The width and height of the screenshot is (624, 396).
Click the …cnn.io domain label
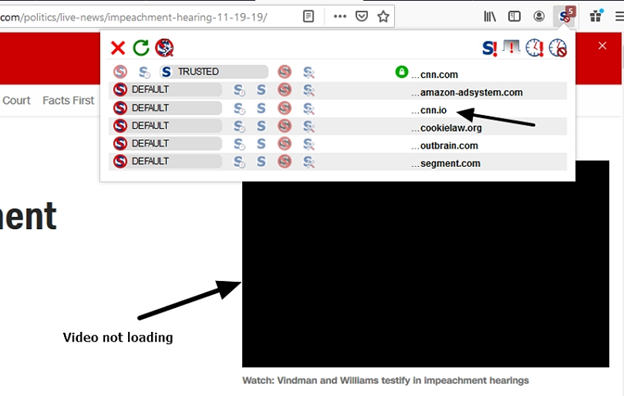point(429,110)
